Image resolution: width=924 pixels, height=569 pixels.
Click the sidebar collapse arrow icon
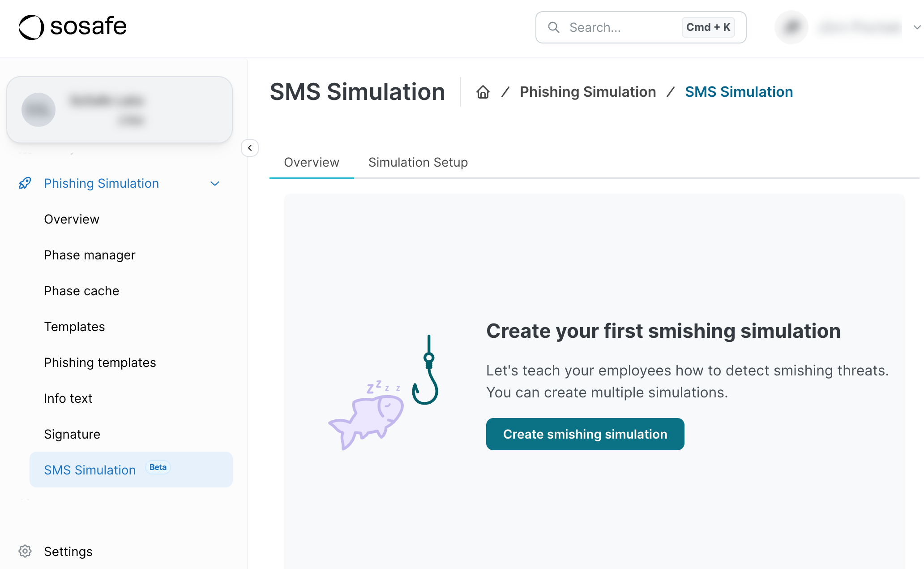pyautogui.click(x=251, y=147)
